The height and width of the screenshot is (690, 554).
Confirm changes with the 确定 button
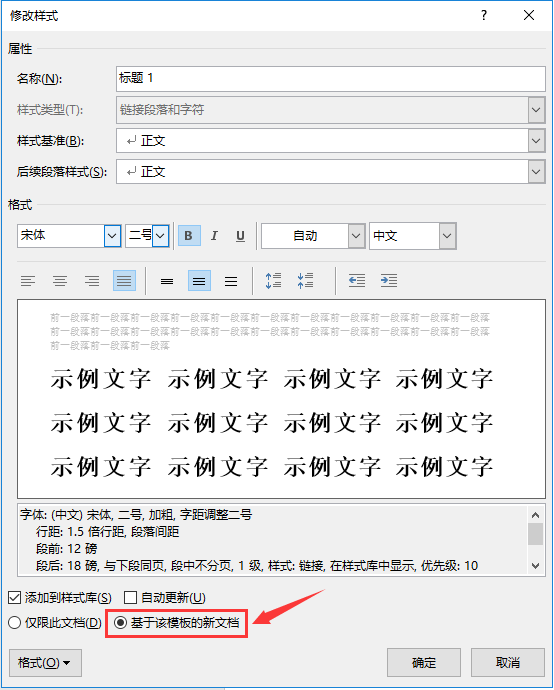point(424,662)
